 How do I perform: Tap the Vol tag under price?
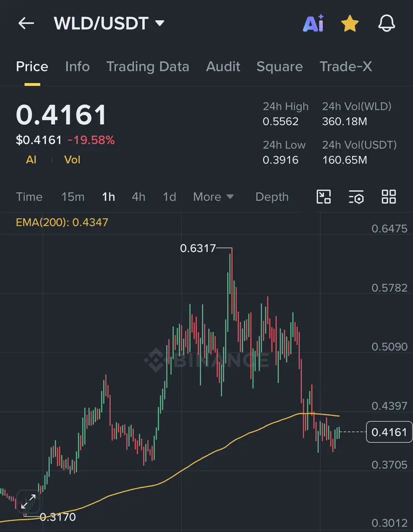click(x=72, y=160)
